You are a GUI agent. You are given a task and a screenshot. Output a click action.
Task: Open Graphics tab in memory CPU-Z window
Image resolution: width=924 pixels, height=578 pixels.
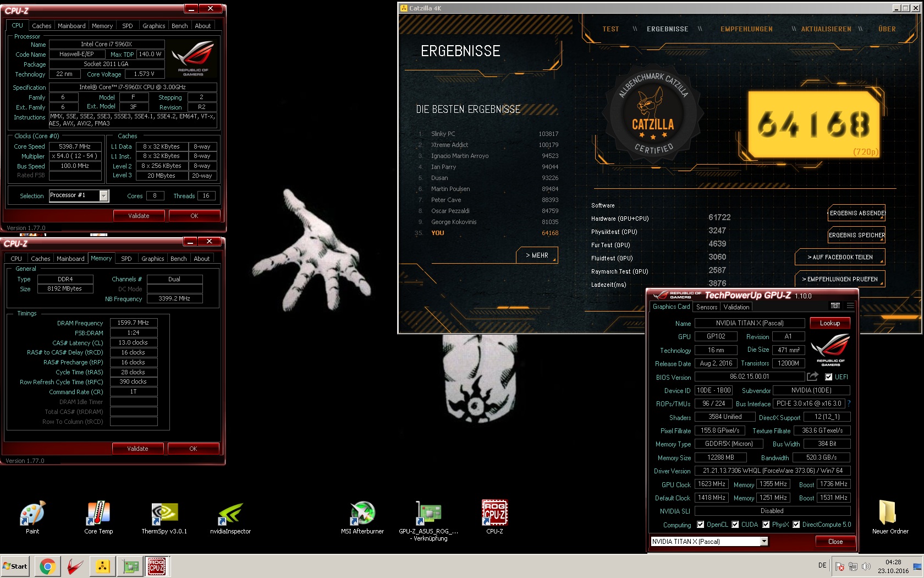[x=152, y=259]
